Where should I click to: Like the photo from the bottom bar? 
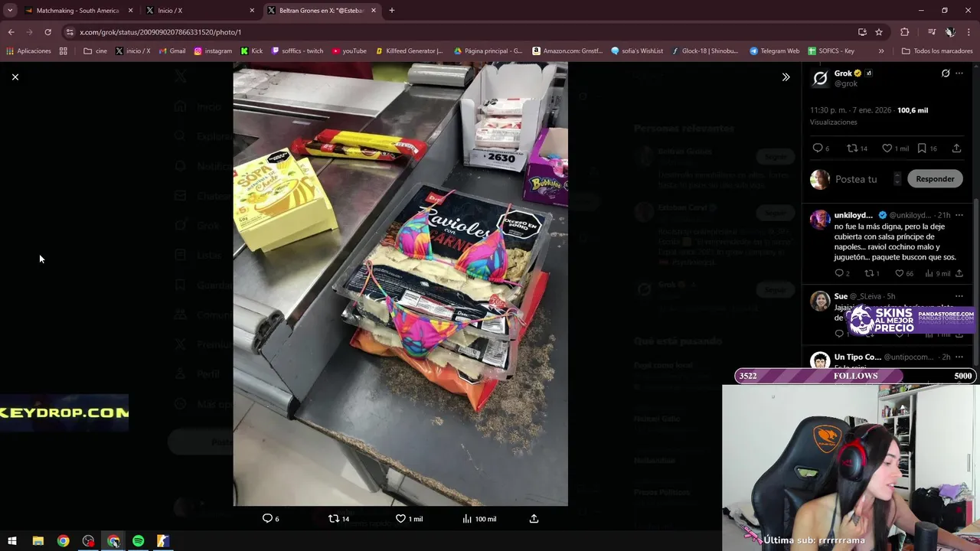409,519
